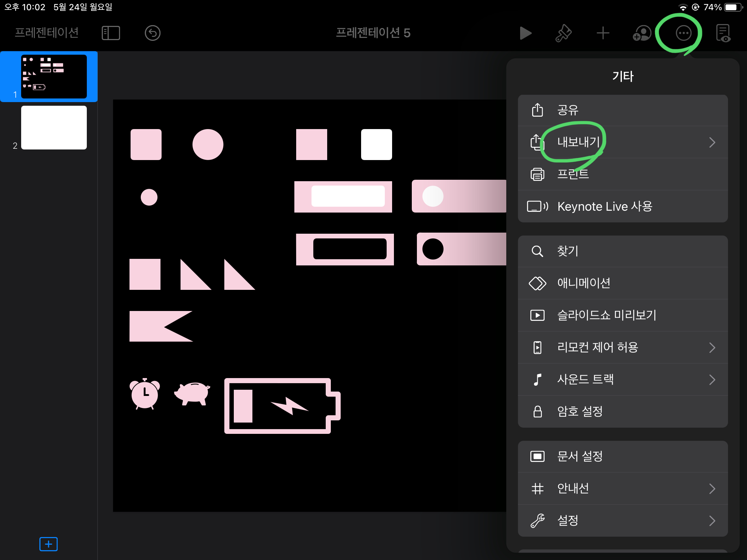747x560 pixels.
Task: Add a new slide with plus button
Action: (x=49, y=544)
